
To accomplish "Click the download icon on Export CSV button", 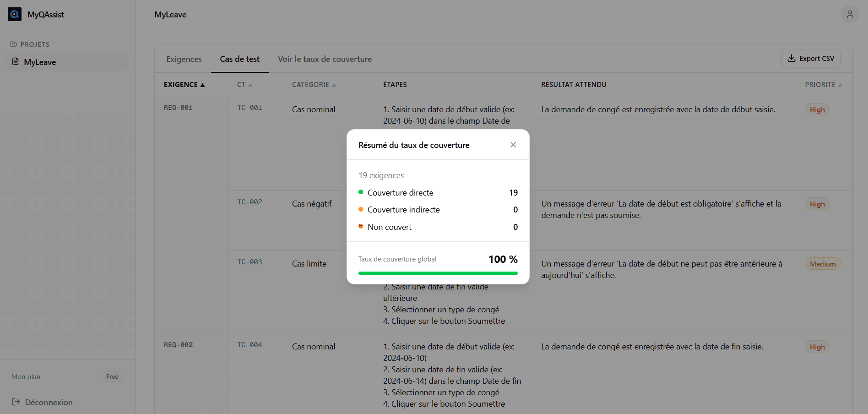I will pyautogui.click(x=791, y=58).
